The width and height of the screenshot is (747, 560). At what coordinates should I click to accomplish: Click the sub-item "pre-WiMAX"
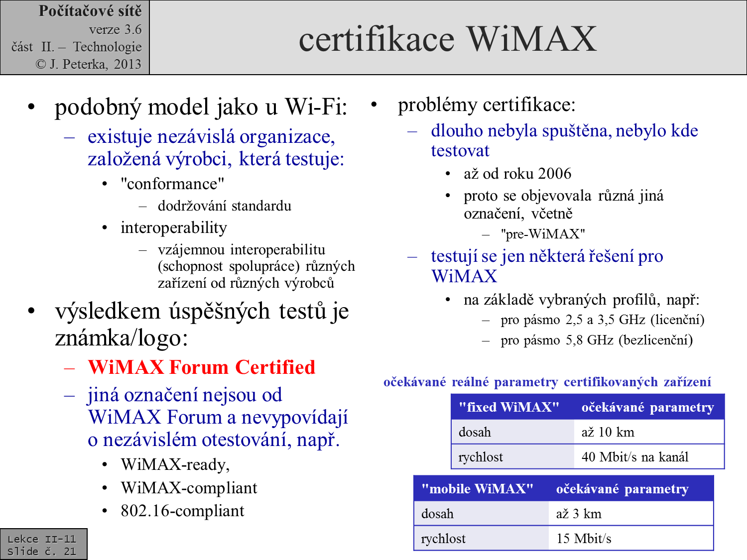(543, 234)
